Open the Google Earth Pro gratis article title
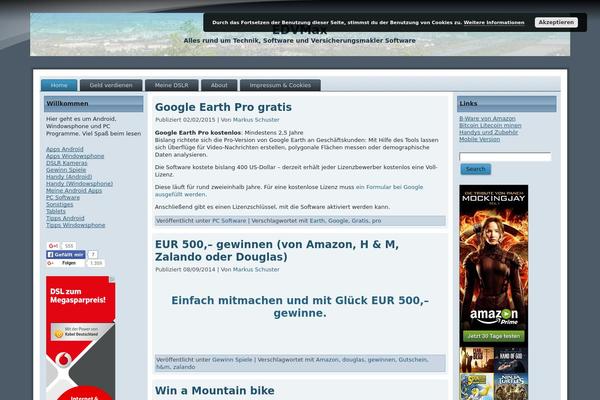This screenshot has width=600, height=400. click(x=223, y=107)
